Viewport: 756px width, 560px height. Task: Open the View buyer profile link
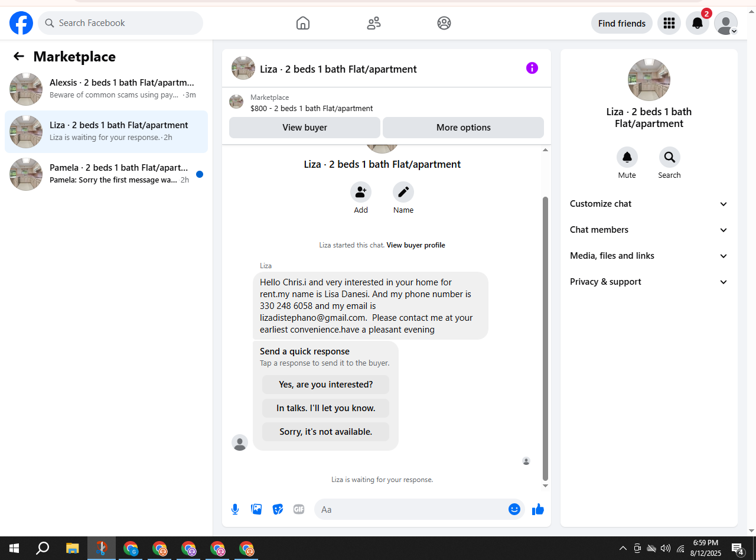[416, 245]
